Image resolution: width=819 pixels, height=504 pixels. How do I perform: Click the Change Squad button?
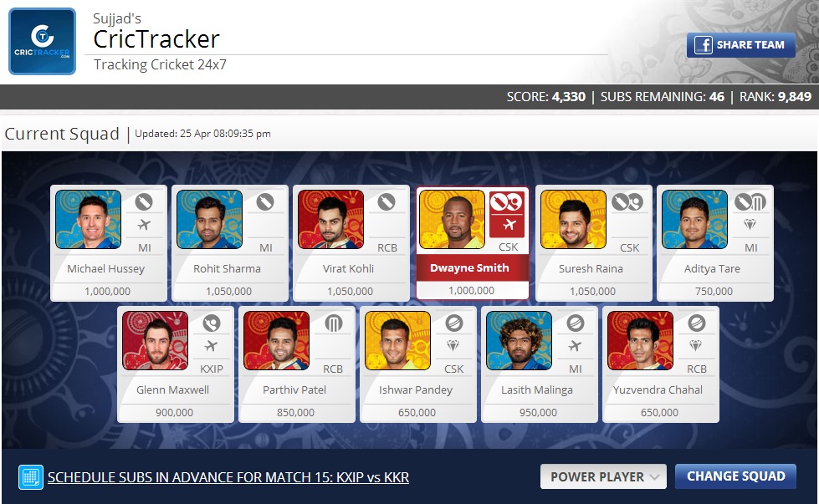click(x=735, y=476)
